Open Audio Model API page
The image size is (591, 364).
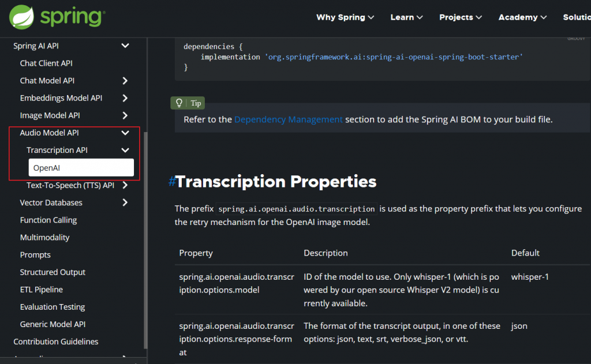click(x=50, y=133)
